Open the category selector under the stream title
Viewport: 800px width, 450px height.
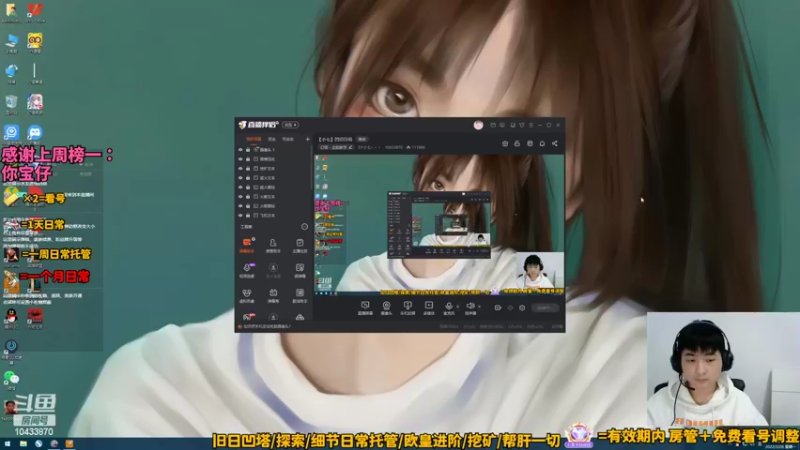click(x=336, y=147)
